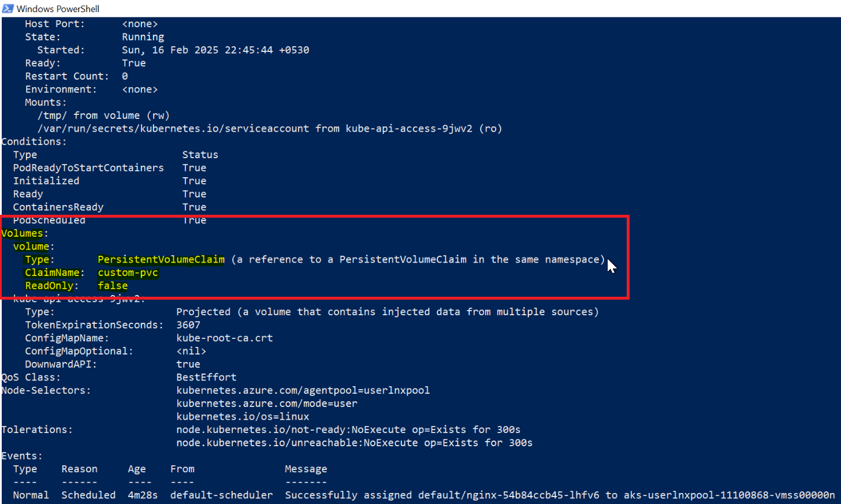Click the highlighted PersistentVolumeClaim type value

tap(161, 259)
